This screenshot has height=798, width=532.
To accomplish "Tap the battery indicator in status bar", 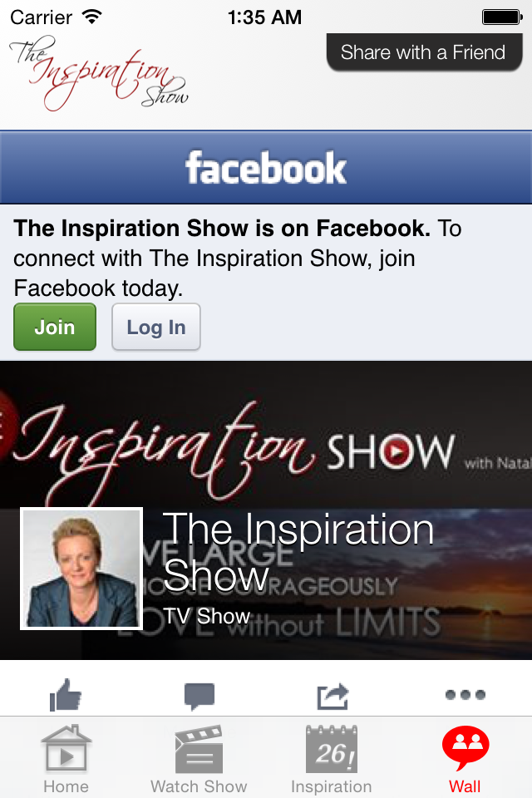I will pos(502,17).
